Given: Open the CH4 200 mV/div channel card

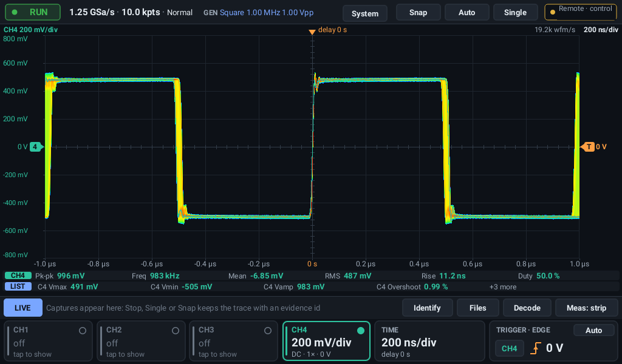Looking at the screenshot, I should 326,341.
